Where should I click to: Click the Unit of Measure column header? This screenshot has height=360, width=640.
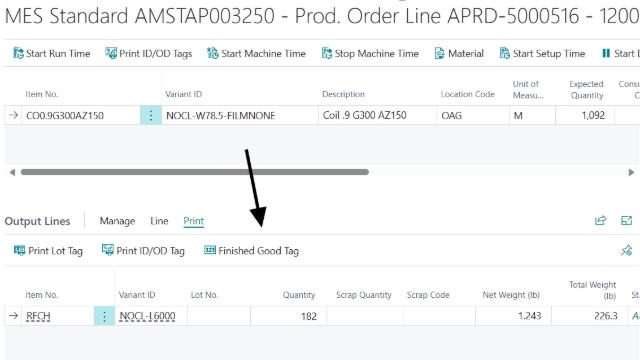528,89
